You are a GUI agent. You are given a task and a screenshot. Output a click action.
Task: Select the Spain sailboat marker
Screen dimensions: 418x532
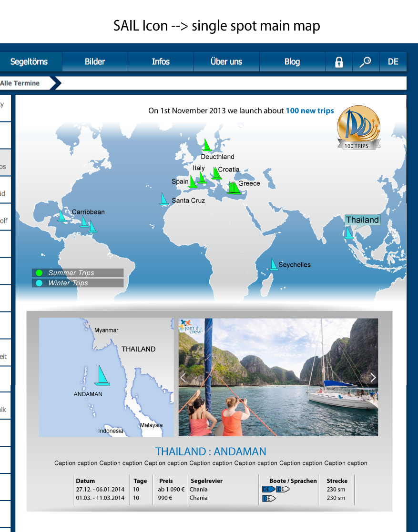(x=192, y=181)
